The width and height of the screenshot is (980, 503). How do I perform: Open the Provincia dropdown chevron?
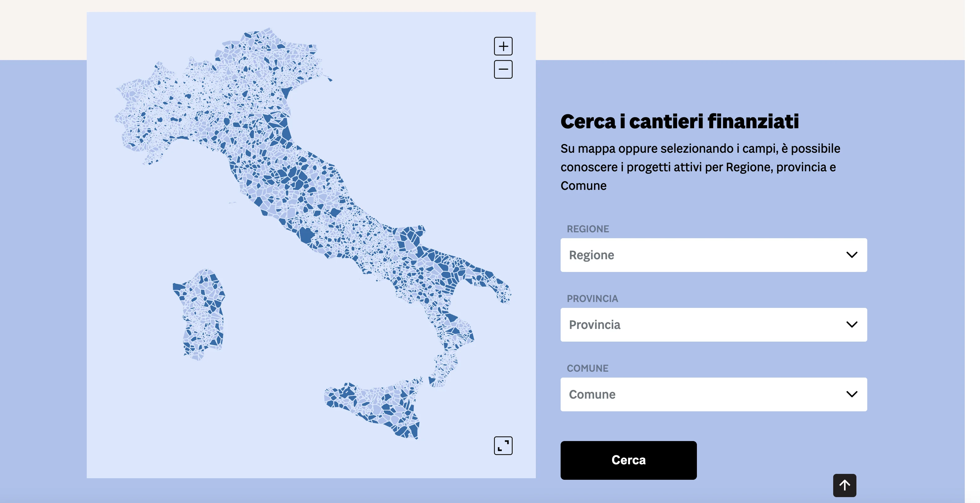[851, 324]
